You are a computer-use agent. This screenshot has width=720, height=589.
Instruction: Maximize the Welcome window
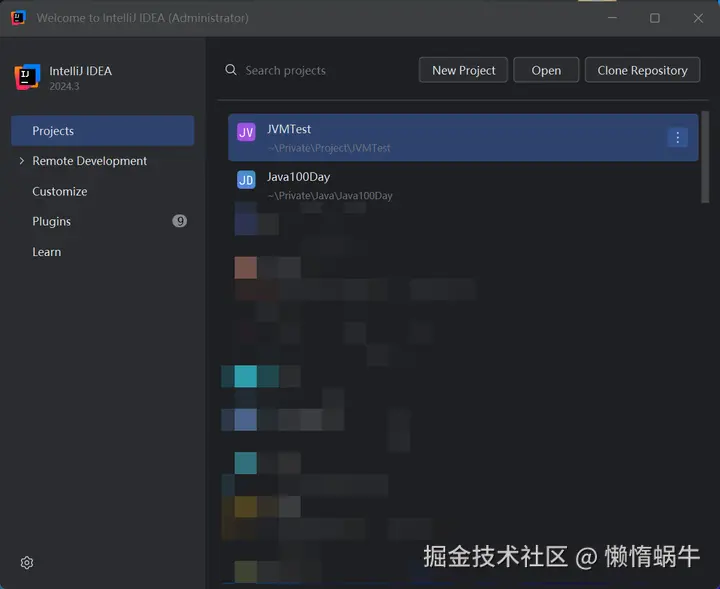[x=655, y=18]
